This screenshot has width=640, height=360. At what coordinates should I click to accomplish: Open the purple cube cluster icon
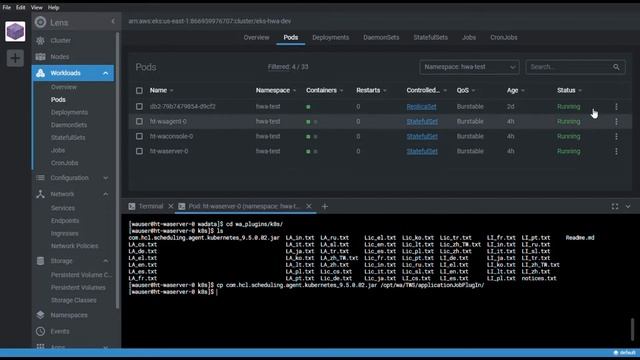15,31
